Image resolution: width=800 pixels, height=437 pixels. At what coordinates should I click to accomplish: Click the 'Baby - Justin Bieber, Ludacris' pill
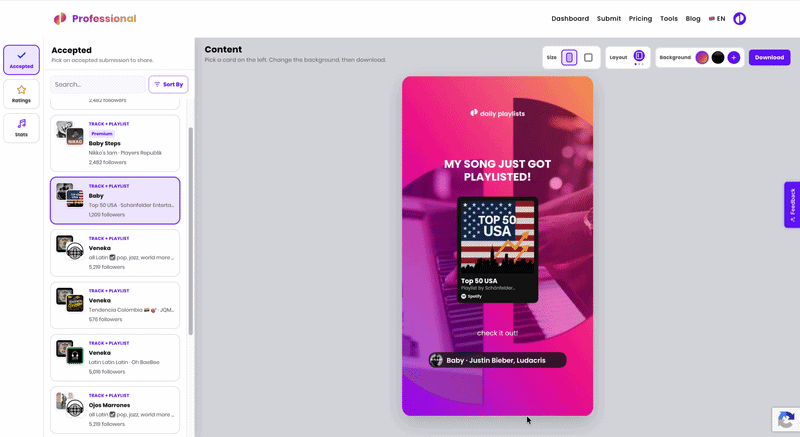point(497,360)
